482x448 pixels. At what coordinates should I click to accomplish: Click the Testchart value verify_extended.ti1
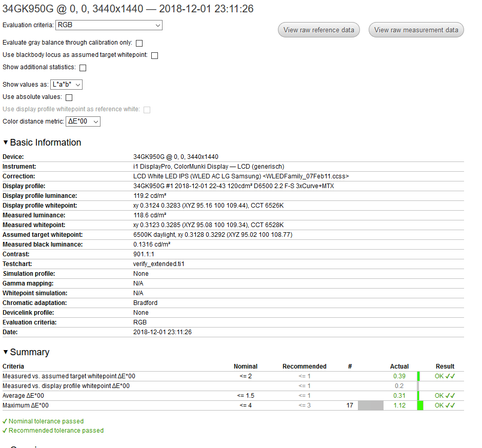158,264
